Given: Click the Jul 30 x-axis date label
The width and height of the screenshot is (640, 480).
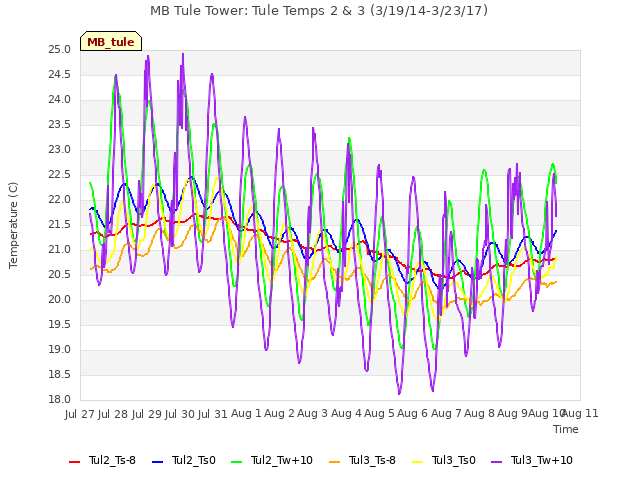Looking at the screenshot, I should tap(180, 414).
